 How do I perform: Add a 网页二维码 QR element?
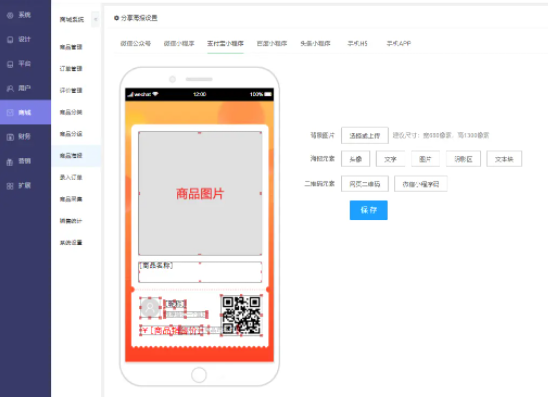click(x=365, y=184)
